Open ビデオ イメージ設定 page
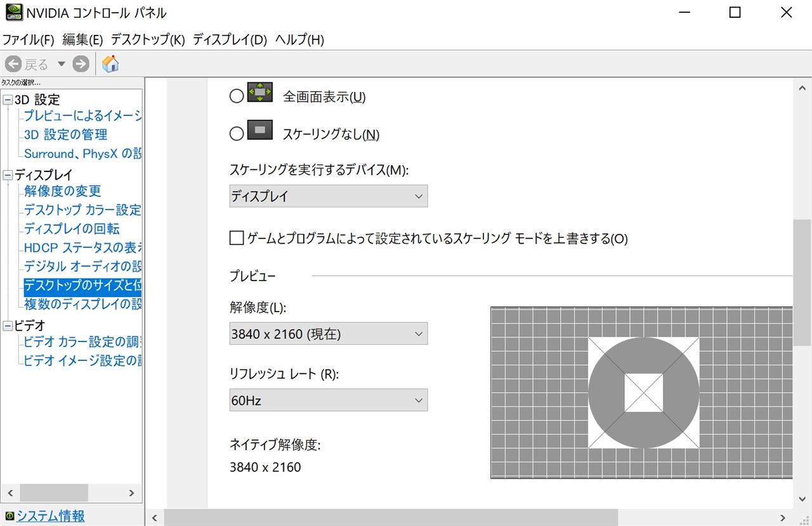 click(x=82, y=360)
